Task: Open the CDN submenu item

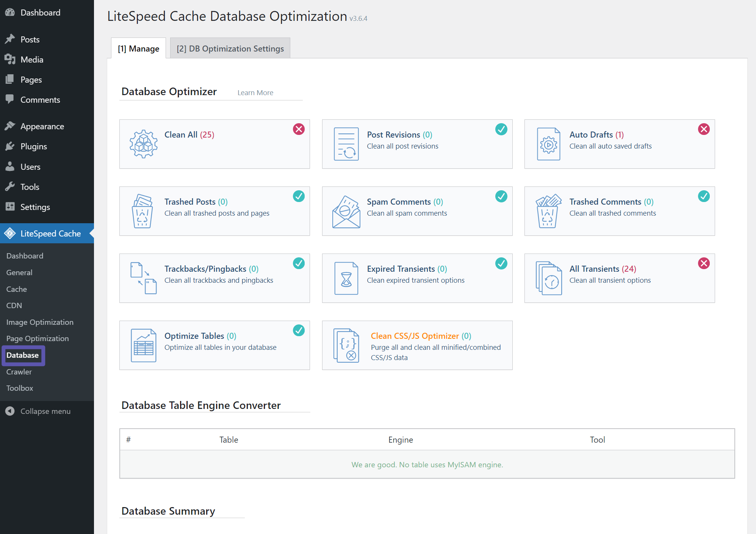Action: click(14, 305)
